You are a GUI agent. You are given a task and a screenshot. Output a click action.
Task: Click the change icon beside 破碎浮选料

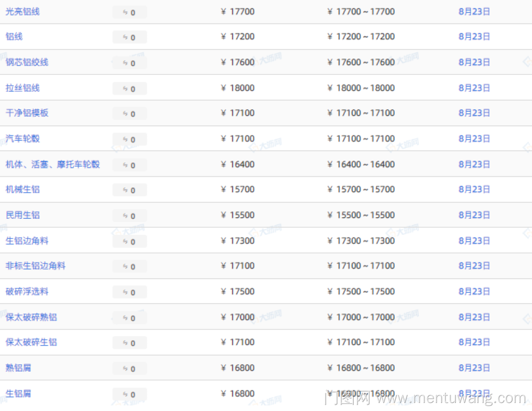(129, 292)
